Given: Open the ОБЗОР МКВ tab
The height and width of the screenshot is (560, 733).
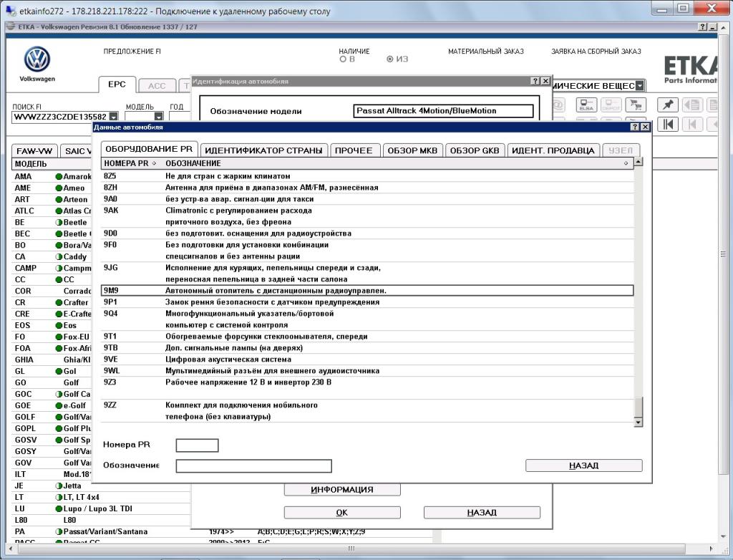Looking at the screenshot, I should point(412,150).
